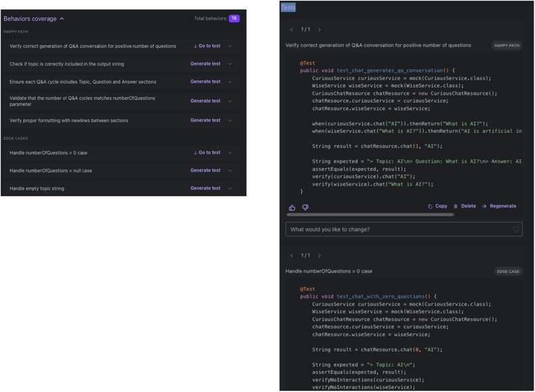
Task: Click next arrow in zero questions test card
Action: tap(319, 256)
